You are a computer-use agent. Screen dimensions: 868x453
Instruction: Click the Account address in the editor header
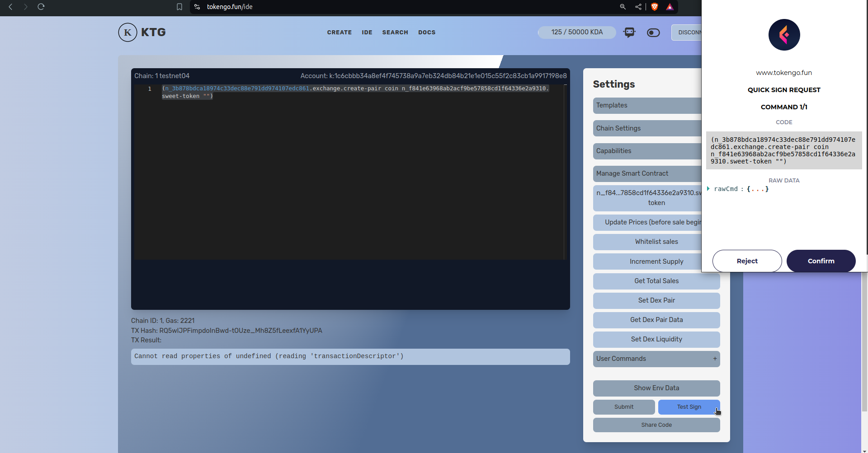pos(434,76)
